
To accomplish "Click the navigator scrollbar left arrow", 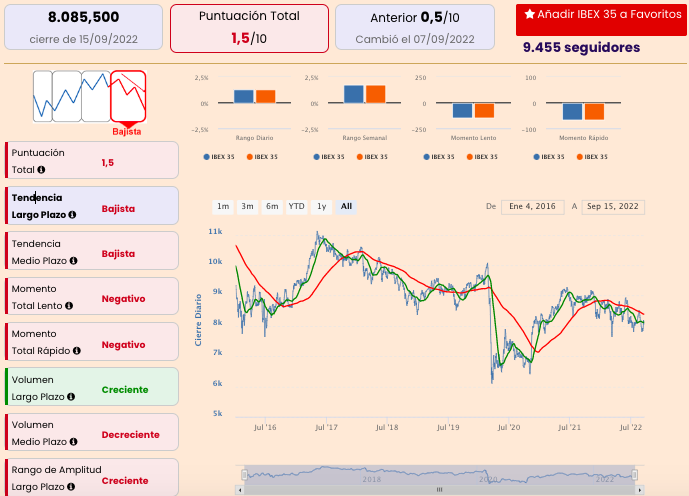I will coord(240,489).
